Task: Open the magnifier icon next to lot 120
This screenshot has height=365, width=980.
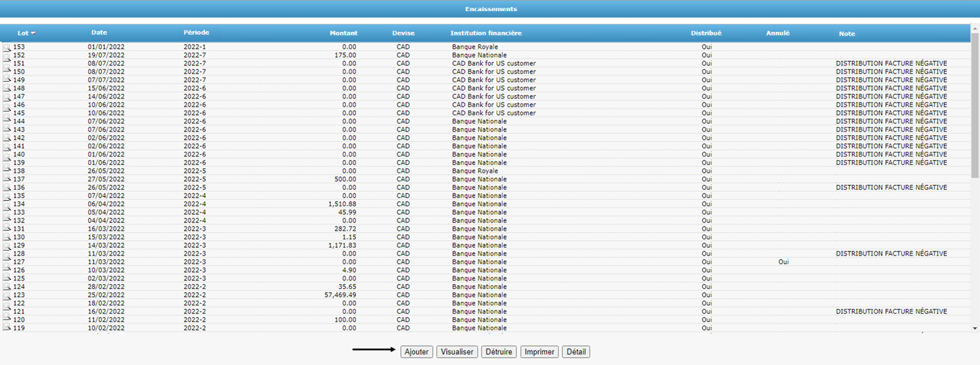Action: pyautogui.click(x=7, y=321)
